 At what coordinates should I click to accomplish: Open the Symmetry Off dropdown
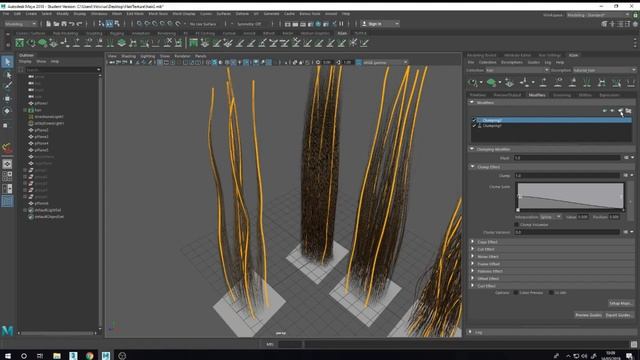249,24
